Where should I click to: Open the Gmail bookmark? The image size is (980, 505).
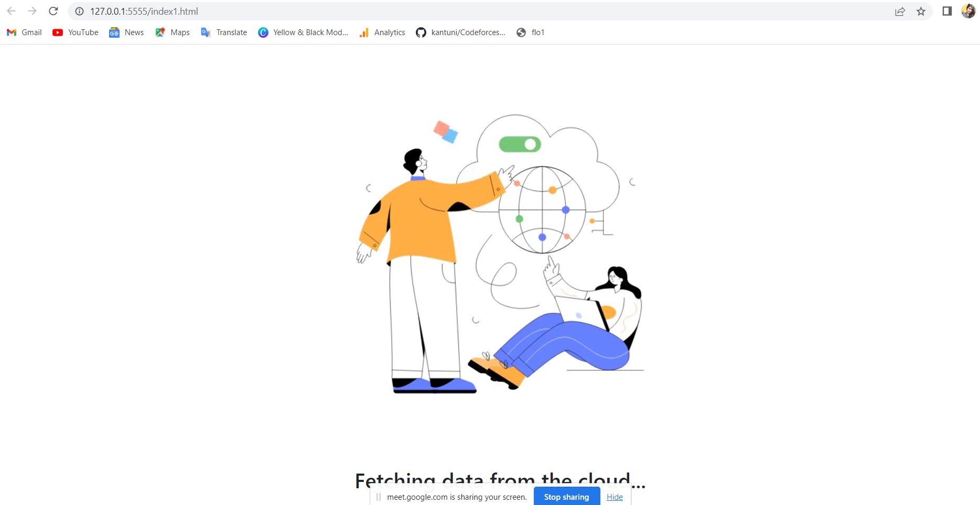pyautogui.click(x=24, y=32)
